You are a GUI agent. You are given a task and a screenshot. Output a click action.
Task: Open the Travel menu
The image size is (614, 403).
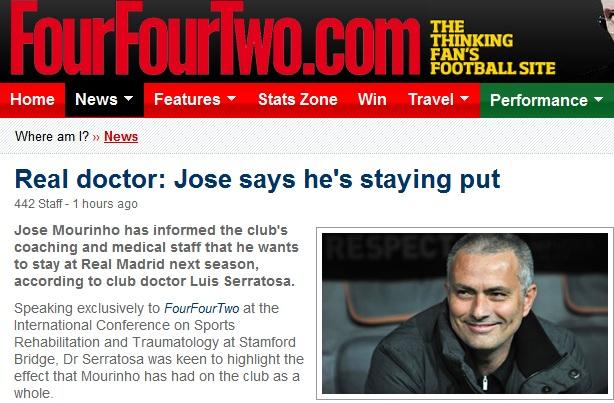point(439,99)
